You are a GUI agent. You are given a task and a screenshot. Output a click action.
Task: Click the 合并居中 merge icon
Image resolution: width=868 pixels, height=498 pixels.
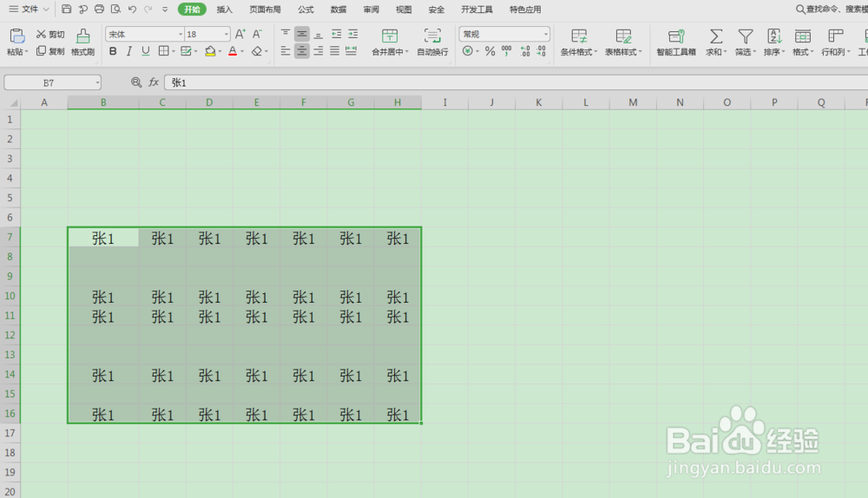(x=390, y=36)
